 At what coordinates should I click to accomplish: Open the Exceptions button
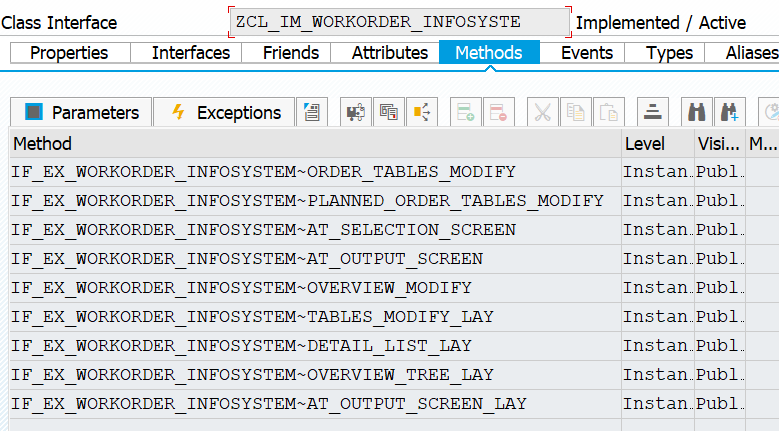[224, 112]
